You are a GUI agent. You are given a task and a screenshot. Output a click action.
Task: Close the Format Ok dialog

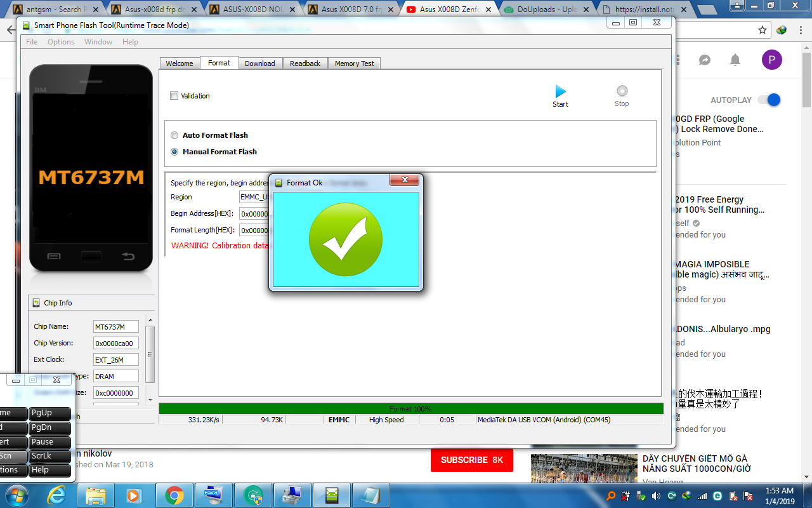[404, 180]
